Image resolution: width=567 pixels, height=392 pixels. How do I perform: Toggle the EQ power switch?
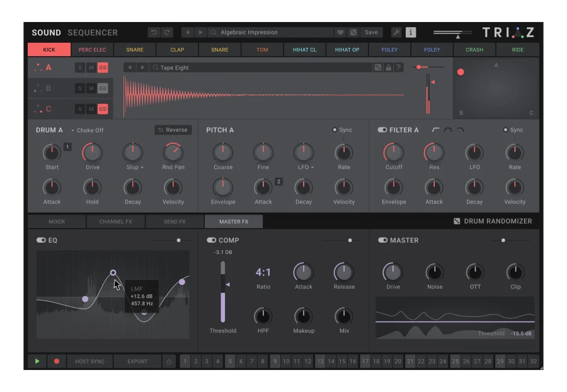(x=41, y=240)
